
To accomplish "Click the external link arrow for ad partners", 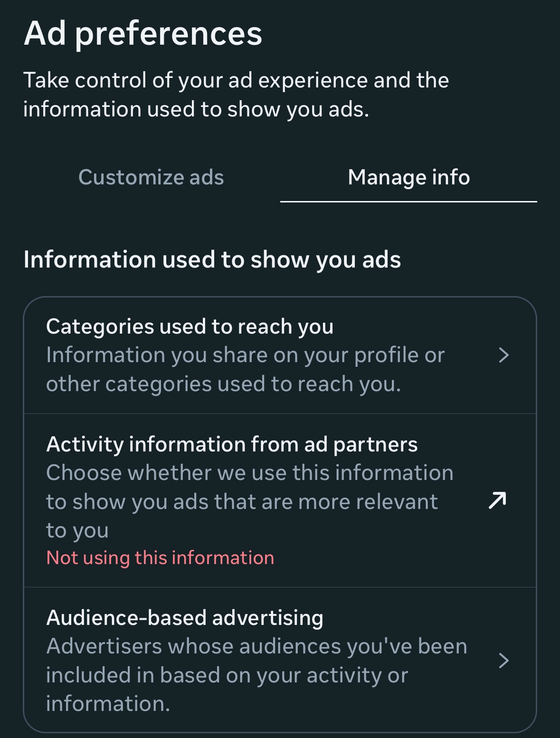I will coord(497,500).
